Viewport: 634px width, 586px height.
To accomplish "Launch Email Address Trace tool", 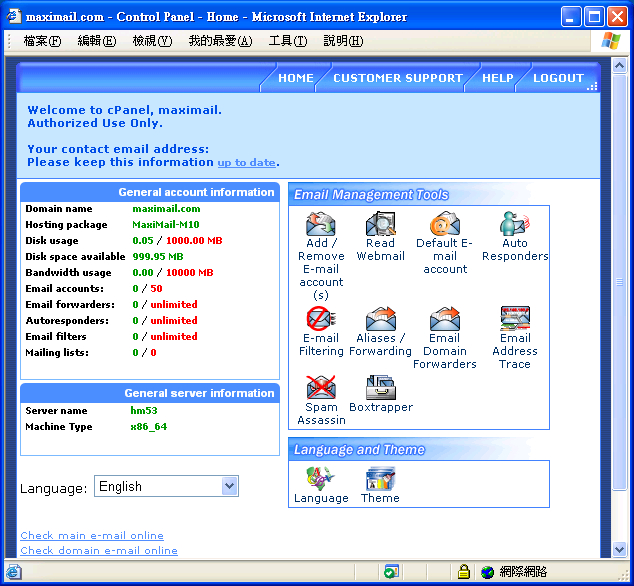I will [515, 319].
